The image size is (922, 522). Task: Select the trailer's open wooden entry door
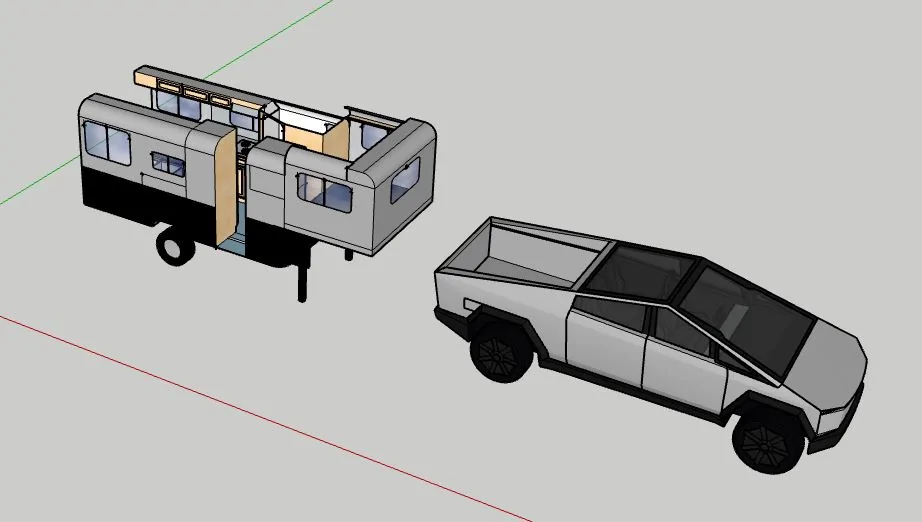click(225, 186)
